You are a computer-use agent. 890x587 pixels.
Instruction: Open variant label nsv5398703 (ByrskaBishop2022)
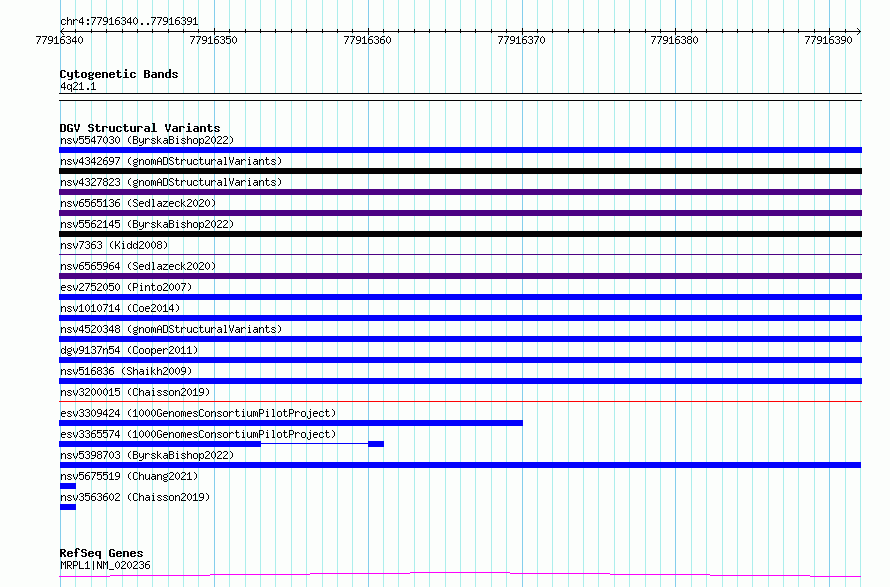147,455
